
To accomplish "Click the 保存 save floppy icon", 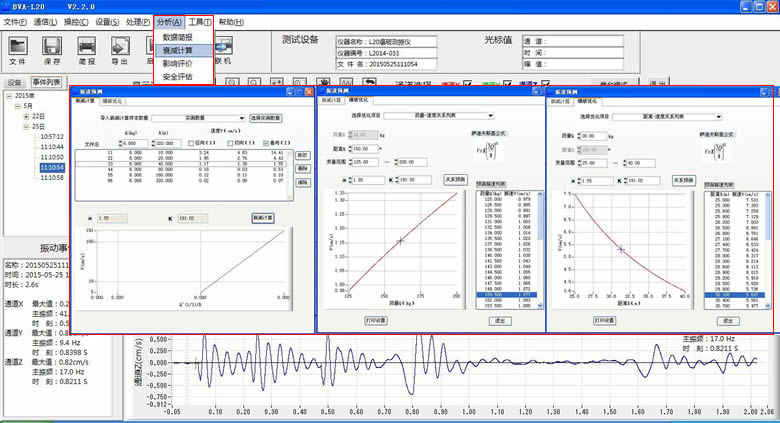I will tap(52, 47).
